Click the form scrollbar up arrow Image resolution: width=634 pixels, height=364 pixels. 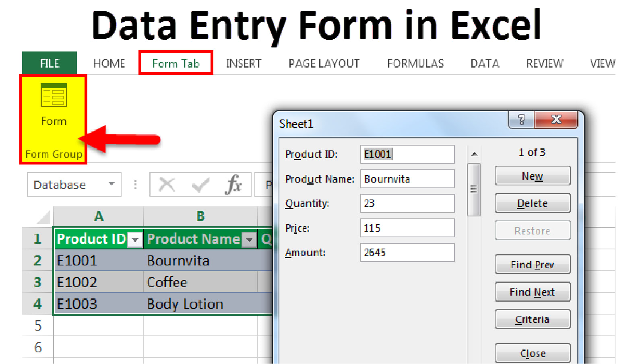[x=474, y=154]
